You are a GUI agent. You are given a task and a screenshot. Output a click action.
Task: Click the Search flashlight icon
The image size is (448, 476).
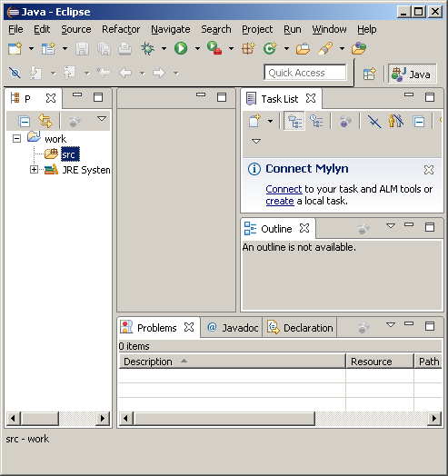325,48
